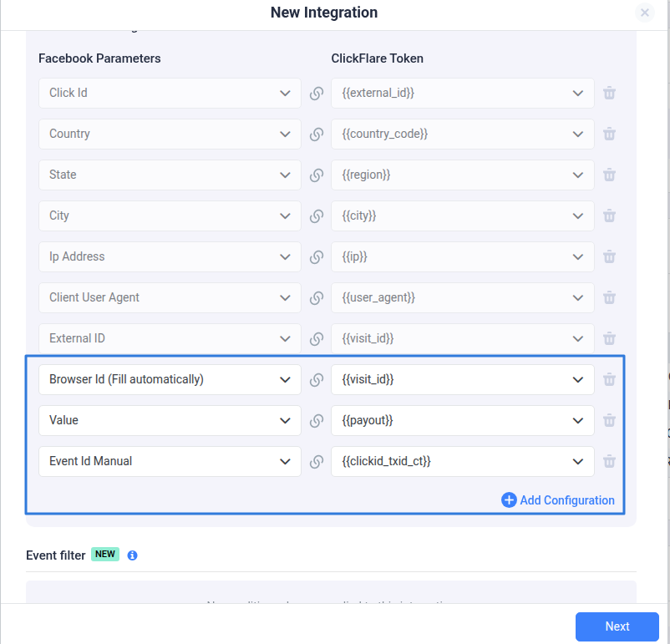This screenshot has width=670, height=644.
Task: Expand the {{clickid_txid_ct}} token dropdown
Action: (462, 462)
